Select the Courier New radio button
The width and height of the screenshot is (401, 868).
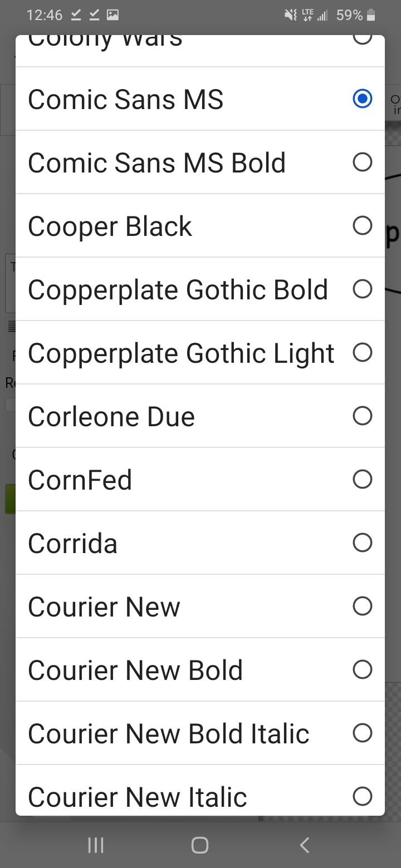pos(362,606)
